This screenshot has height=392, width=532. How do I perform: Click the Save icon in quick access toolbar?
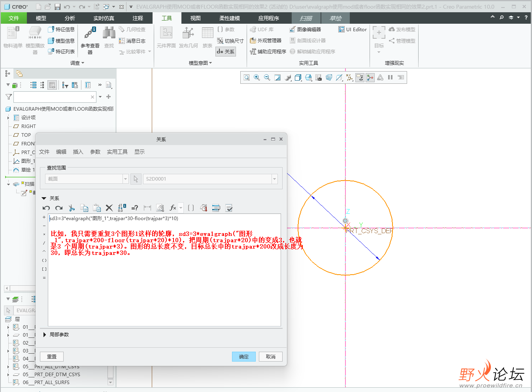pos(58,7)
